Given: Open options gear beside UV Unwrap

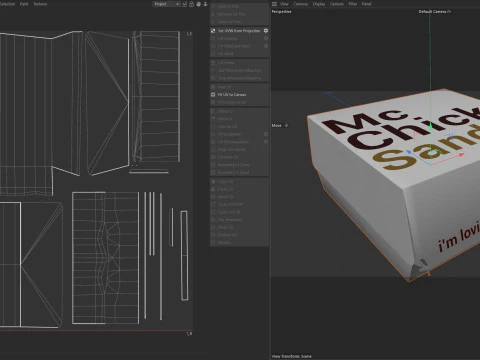Looking at the screenshot, I should [x=266, y=38].
